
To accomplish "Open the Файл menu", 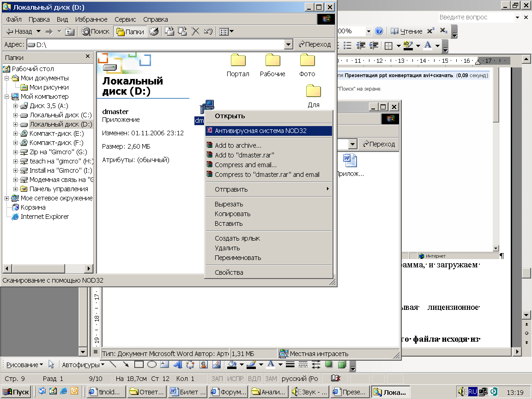I will click(13, 19).
